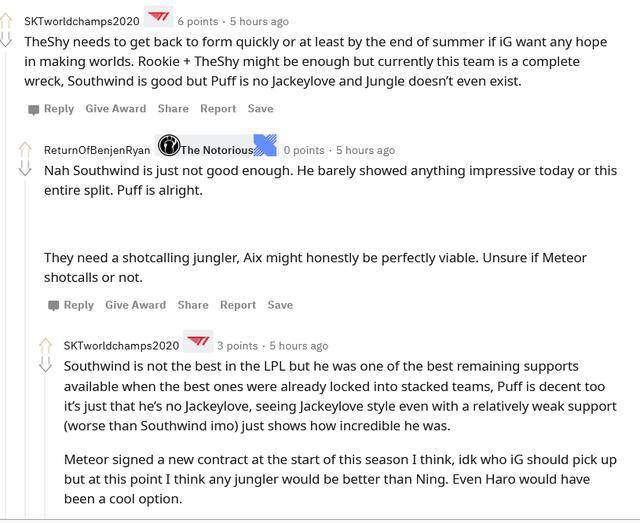Give Award to ReturnOfBenjenRyan's comment
Image resolution: width=640 pixels, height=523 pixels.
click(x=135, y=305)
